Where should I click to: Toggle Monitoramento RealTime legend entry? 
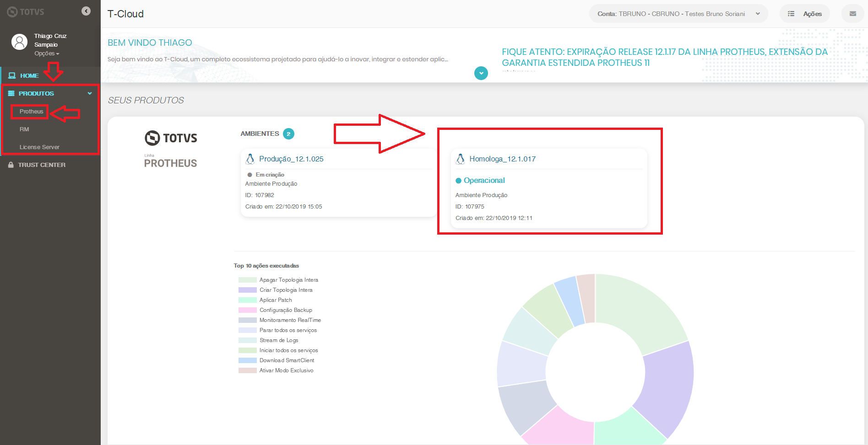[x=280, y=320]
